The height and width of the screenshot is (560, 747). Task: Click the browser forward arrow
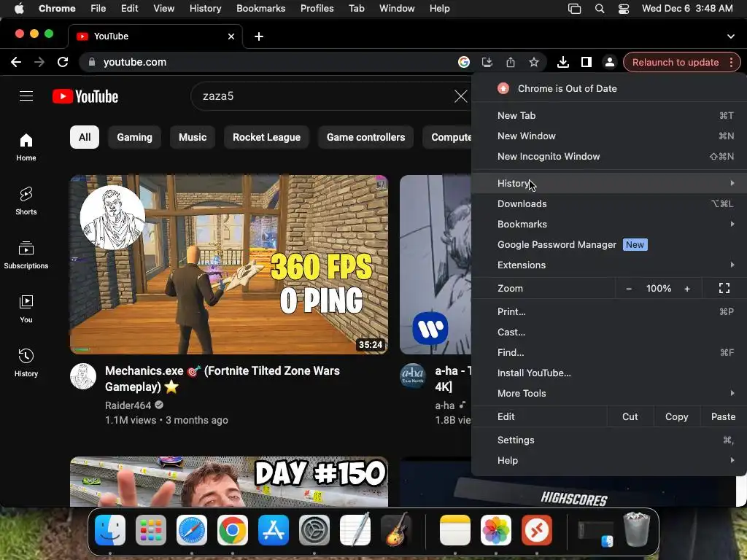(39, 62)
